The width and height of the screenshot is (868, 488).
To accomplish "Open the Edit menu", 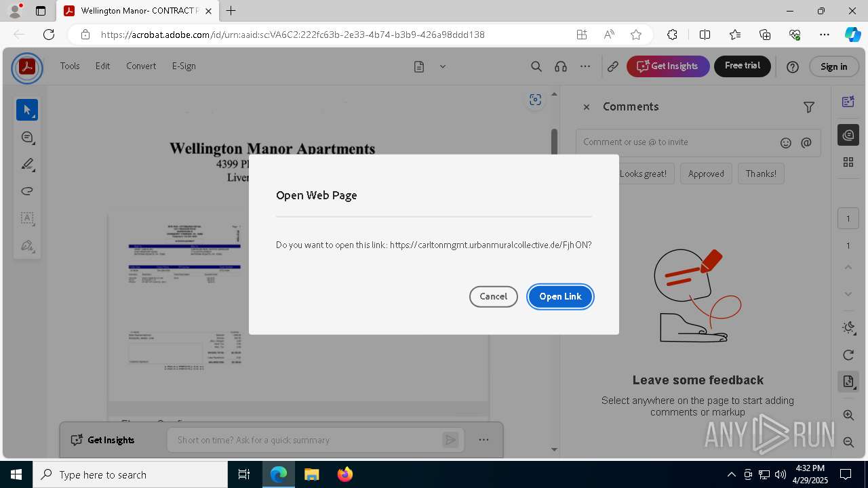I will point(102,66).
